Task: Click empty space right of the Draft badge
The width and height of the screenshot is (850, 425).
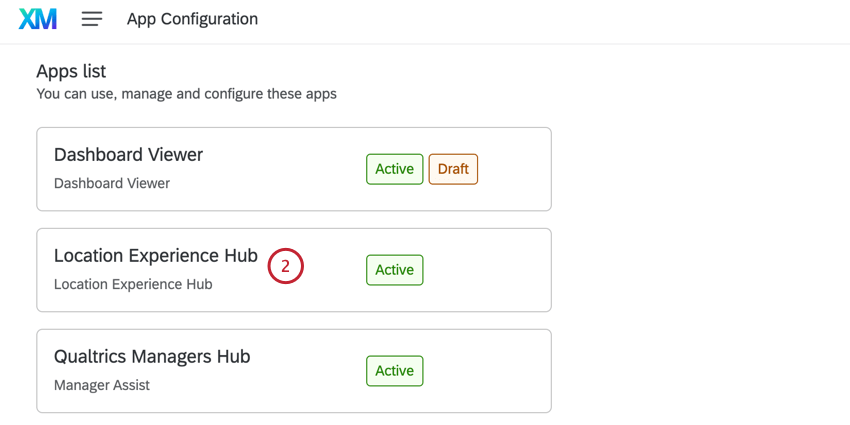Action: [512, 169]
